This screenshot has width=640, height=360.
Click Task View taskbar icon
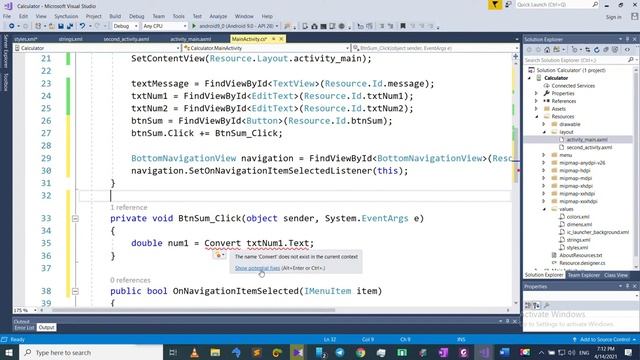(x=173, y=352)
